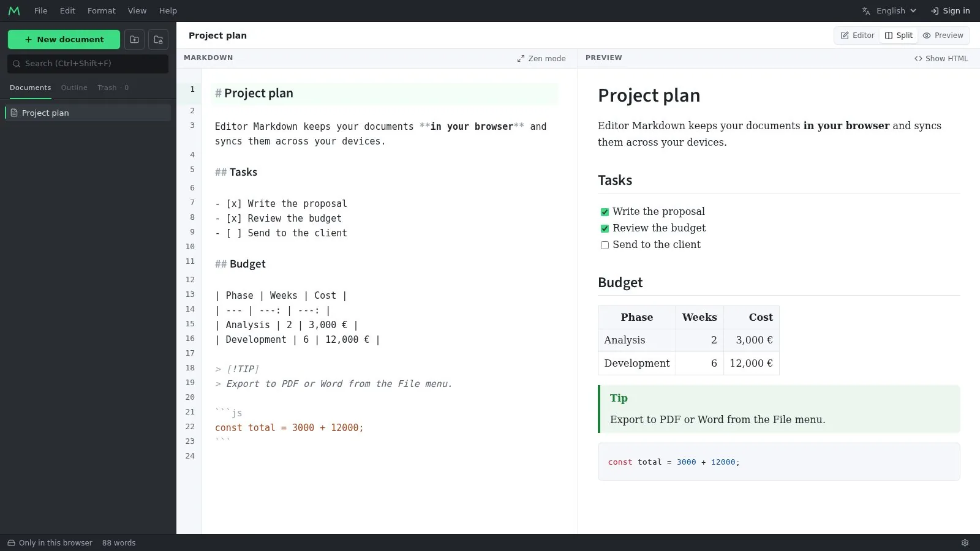Click the Sign in link
This screenshot has width=980, height=551.
[950, 11]
